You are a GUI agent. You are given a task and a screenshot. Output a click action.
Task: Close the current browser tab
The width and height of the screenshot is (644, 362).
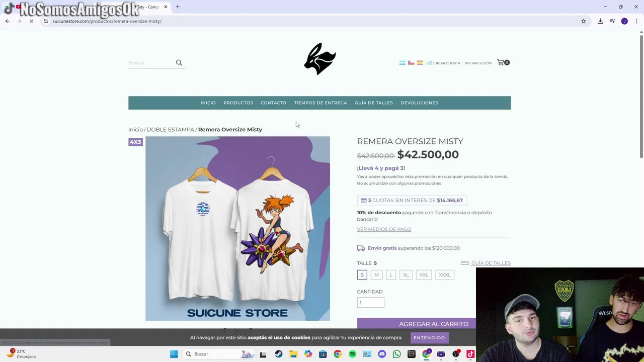pos(166,7)
